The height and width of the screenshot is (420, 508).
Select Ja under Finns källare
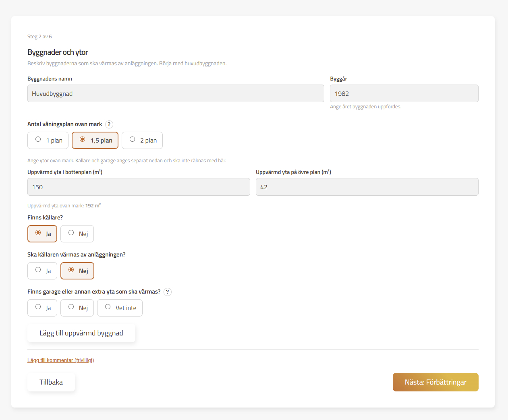click(42, 234)
